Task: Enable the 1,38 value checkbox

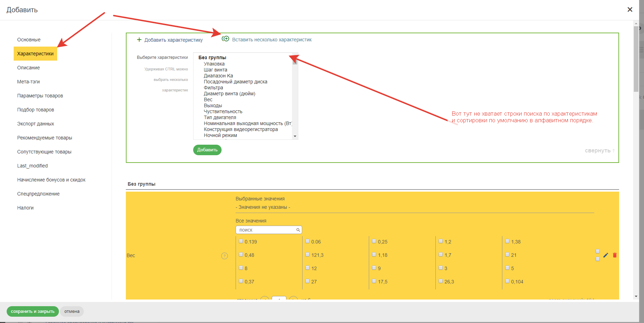Action: tap(507, 241)
